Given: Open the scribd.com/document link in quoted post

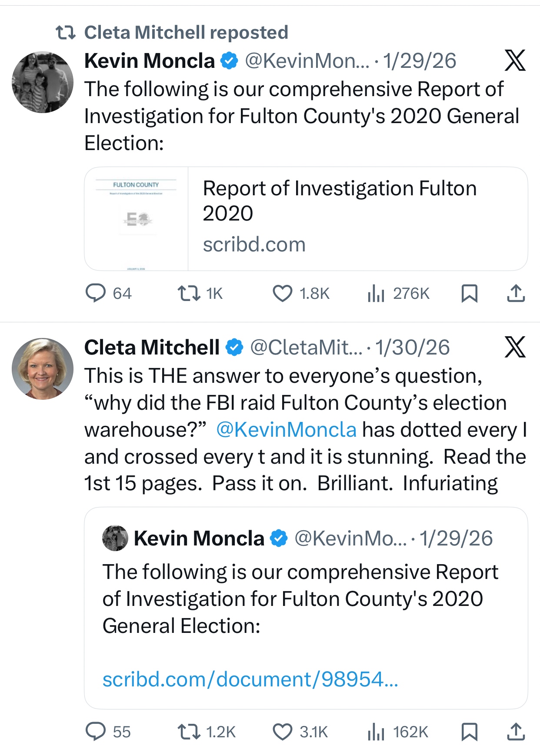Looking at the screenshot, I should click(x=250, y=679).
